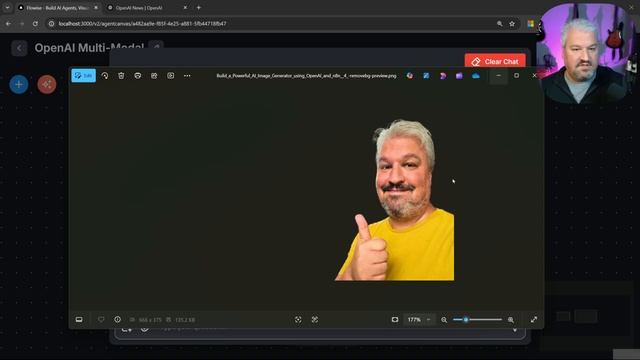Image resolution: width=640 pixels, height=360 pixels.
Task: Open OneDrive cloud icon in the title bar
Action: point(476,76)
